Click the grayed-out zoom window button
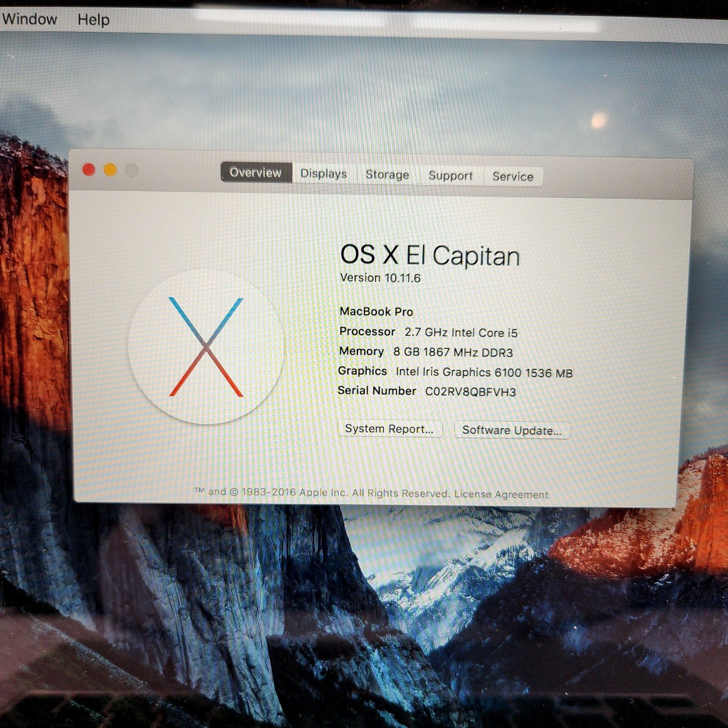Viewport: 728px width, 728px height. (x=132, y=171)
